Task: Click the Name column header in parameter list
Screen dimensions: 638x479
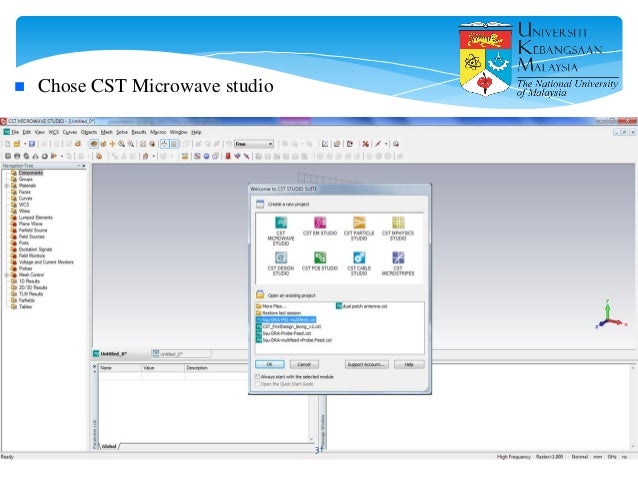Action: tap(120, 367)
